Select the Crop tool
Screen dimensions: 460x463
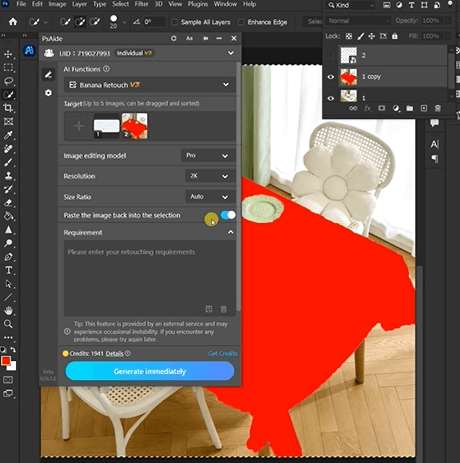click(8, 108)
